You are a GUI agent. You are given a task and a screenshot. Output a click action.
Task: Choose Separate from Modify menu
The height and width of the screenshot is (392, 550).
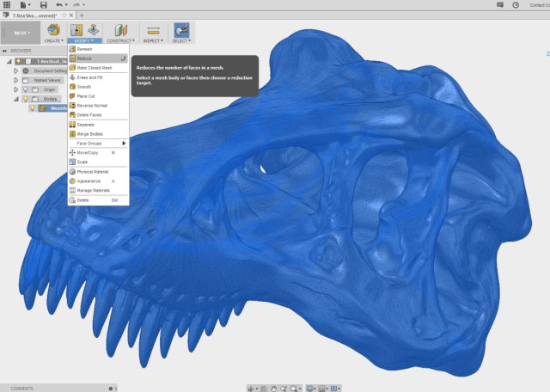98,125
